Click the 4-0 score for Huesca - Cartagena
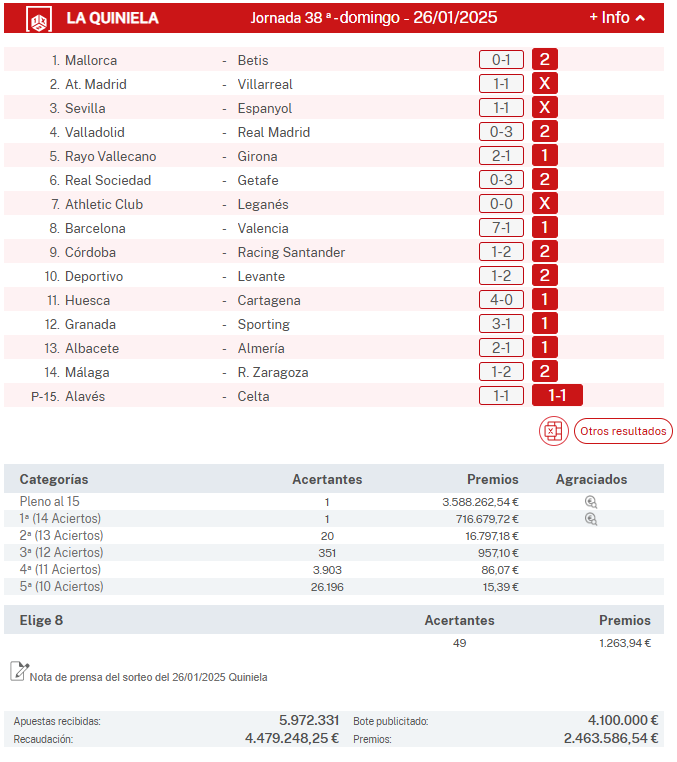Screen dimensions: 677x762 coord(501,300)
